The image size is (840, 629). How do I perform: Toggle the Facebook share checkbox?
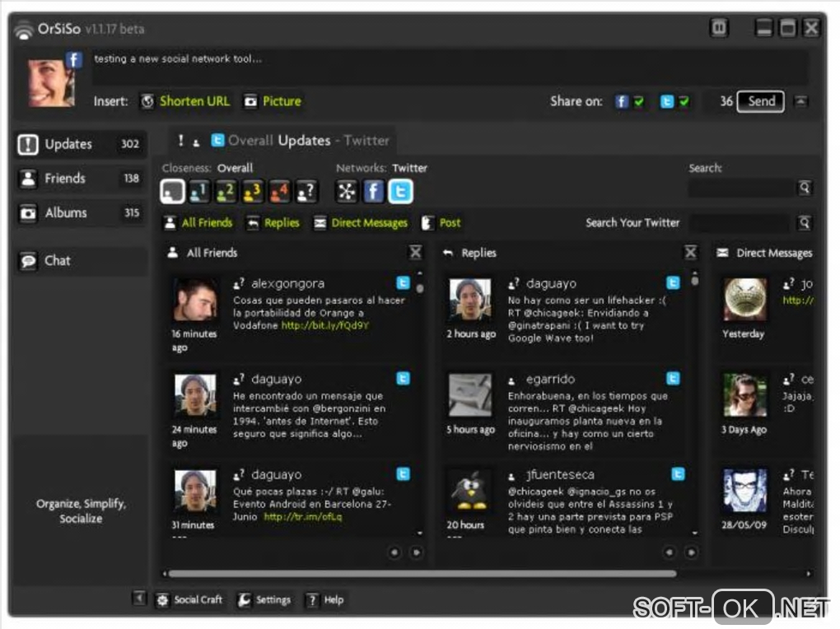click(638, 102)
